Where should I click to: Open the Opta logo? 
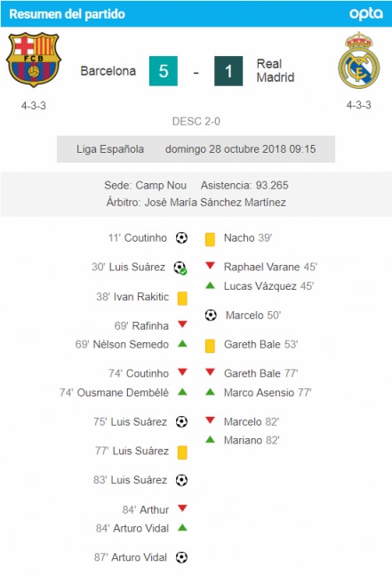pyautogui.click(x=366, y=14)
